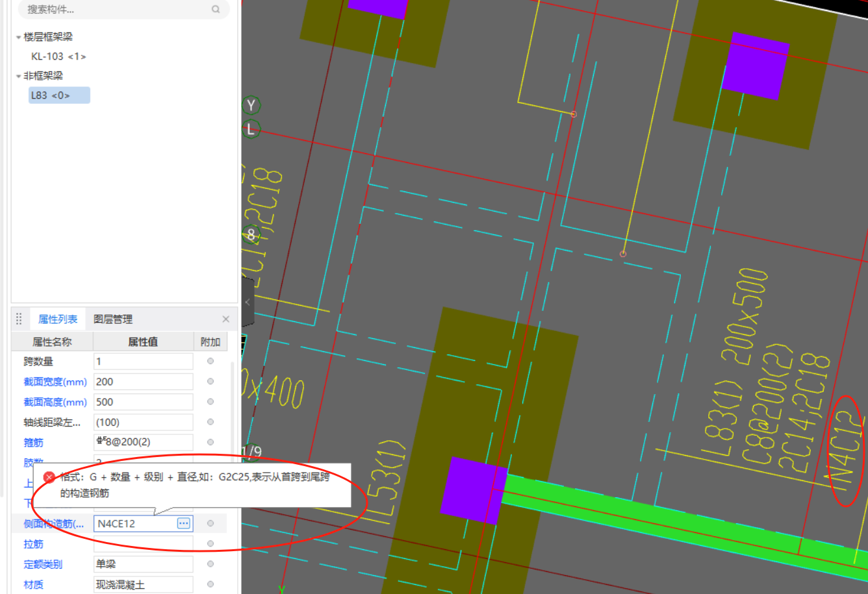
Task: Toggle the 附加 option for 截面高度(mm)
Action: tap(211, 402)
